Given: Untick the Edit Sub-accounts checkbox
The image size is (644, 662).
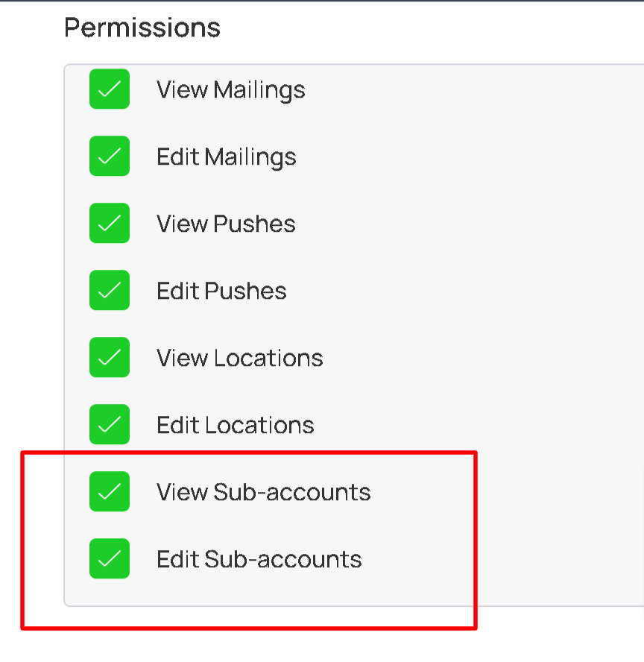Looking at the screenshot, I should point(110,559).
